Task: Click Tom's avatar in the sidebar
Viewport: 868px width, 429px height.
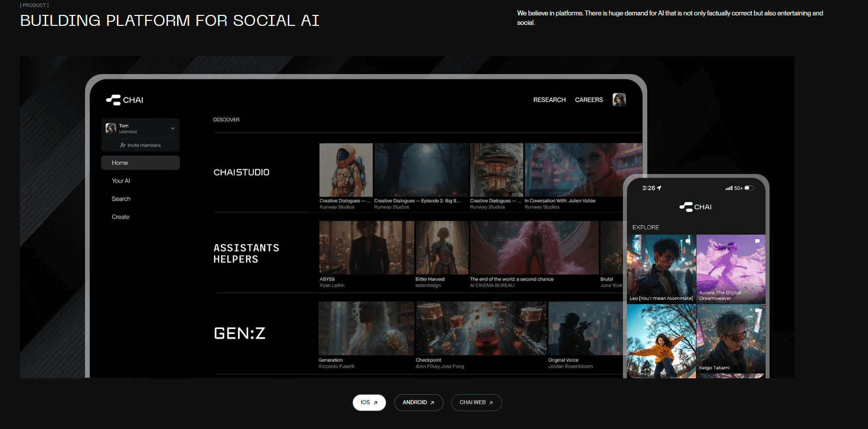Action: coord(111,128)
